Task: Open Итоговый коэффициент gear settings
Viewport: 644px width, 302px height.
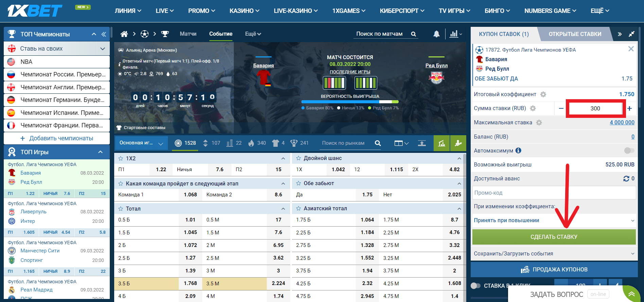Action: coord(543,94)
